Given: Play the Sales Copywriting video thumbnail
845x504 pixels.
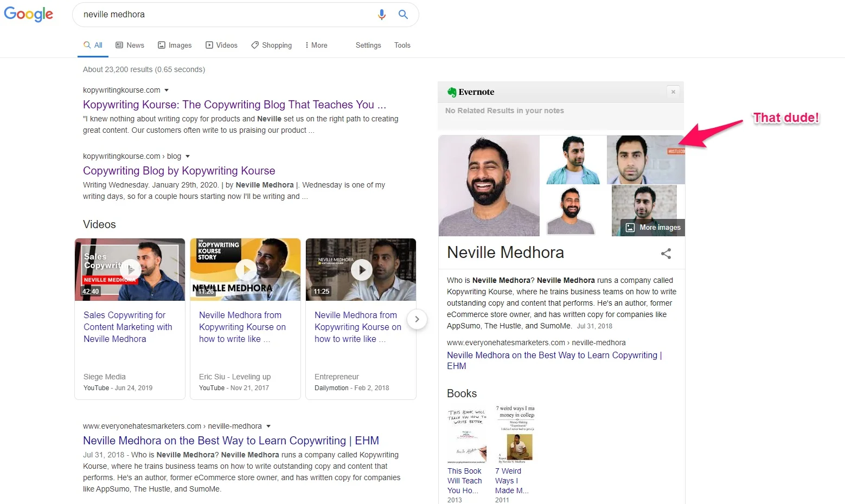Looking at the screenshot, I should 130,269.
